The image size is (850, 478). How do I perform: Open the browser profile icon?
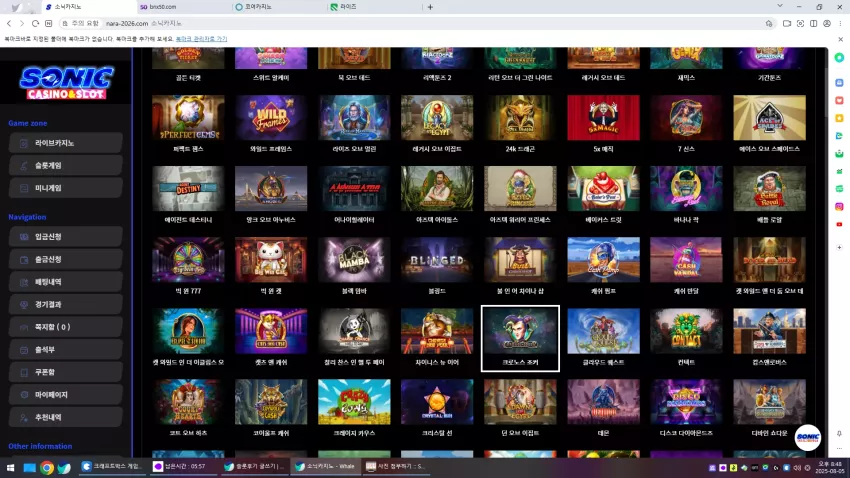tap(827, 23)
